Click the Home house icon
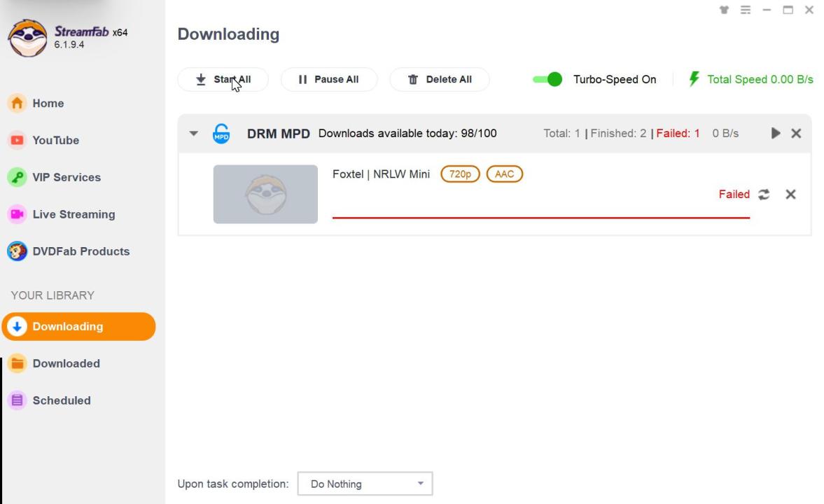 click(x=17, y=103)
